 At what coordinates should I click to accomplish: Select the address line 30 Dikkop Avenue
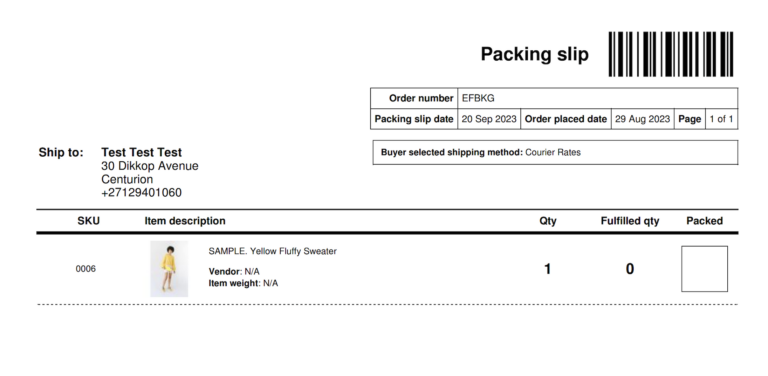[150, 166]
